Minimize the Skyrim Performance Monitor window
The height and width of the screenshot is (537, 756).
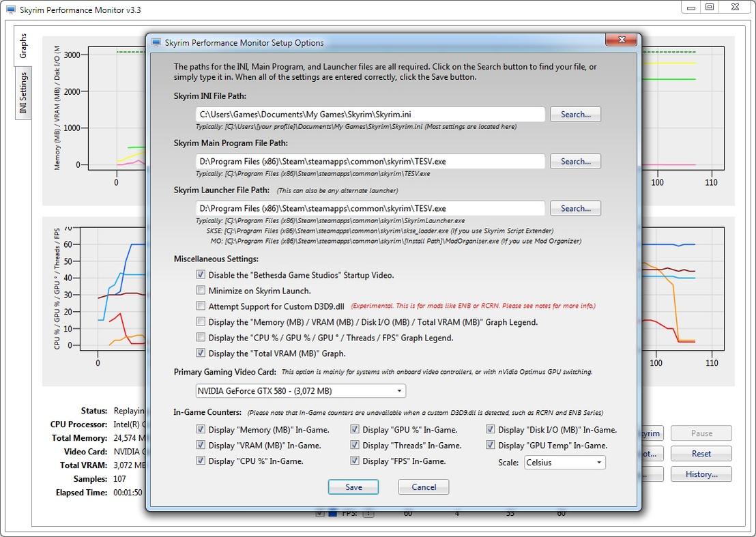point(691,8)
